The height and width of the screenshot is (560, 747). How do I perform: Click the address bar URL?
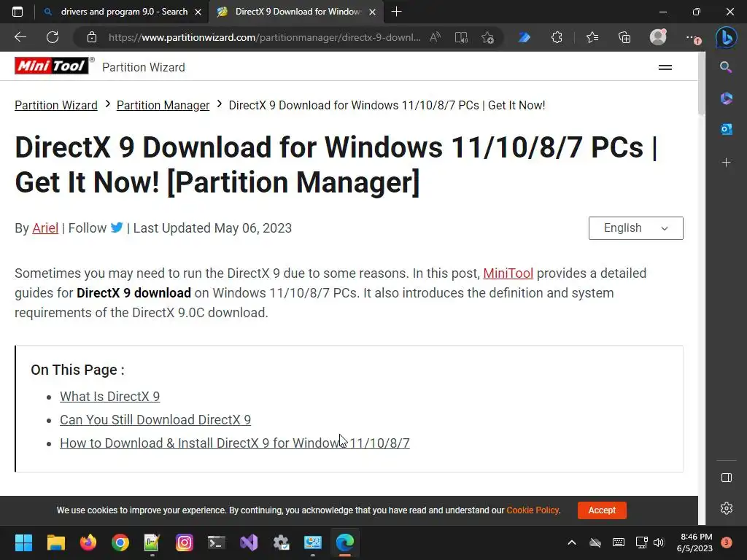coord(264,37)
